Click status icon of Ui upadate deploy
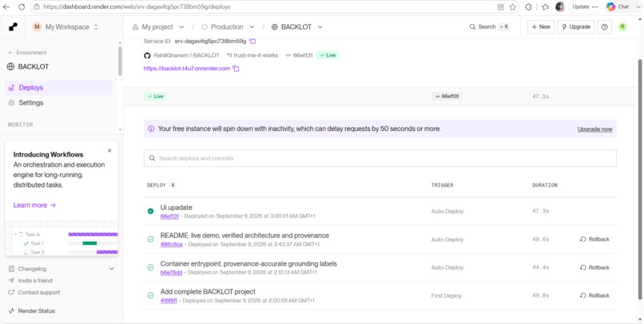 151,211
